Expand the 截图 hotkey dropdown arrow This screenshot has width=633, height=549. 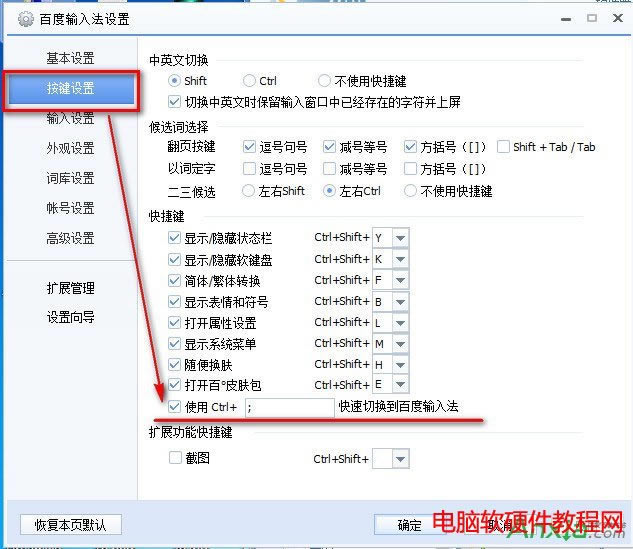pyautogui.click(x=400, y=459)
